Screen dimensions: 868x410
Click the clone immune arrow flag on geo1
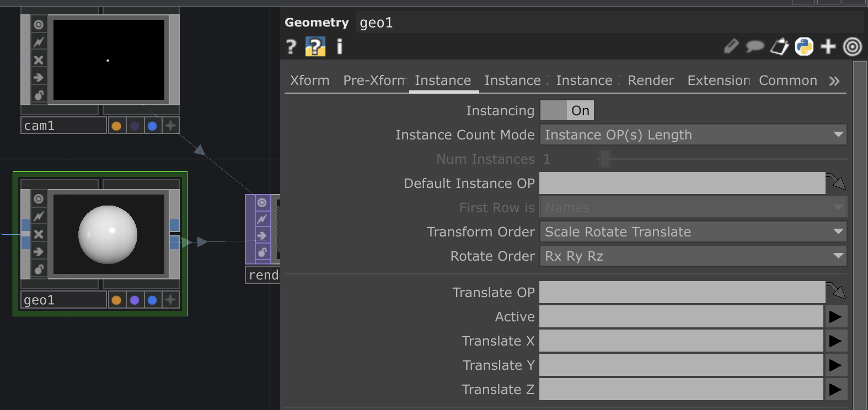[x=39, y=252]
